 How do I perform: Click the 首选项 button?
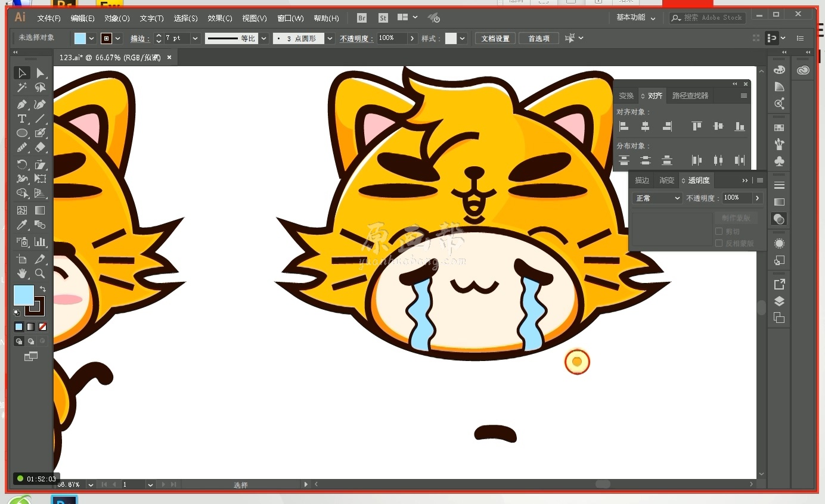point(539,38)
